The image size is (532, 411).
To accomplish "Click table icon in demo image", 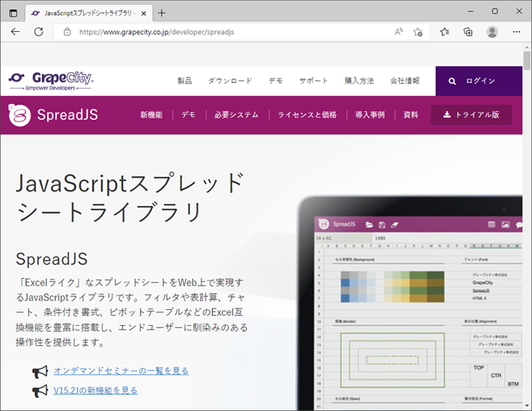I will pos(491,224).
